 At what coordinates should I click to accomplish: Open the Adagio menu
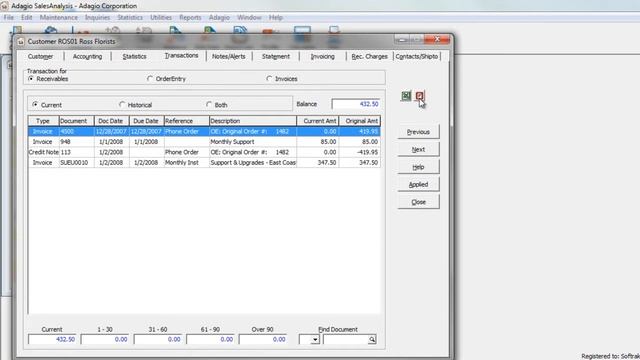click(x=219, y=18)
